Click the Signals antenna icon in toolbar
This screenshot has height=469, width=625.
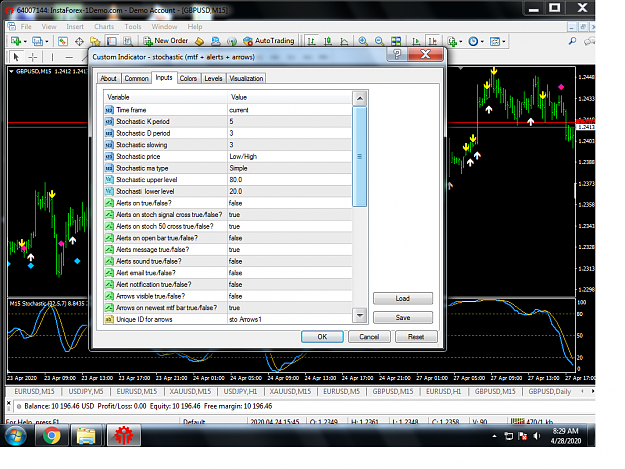point(232,41)
